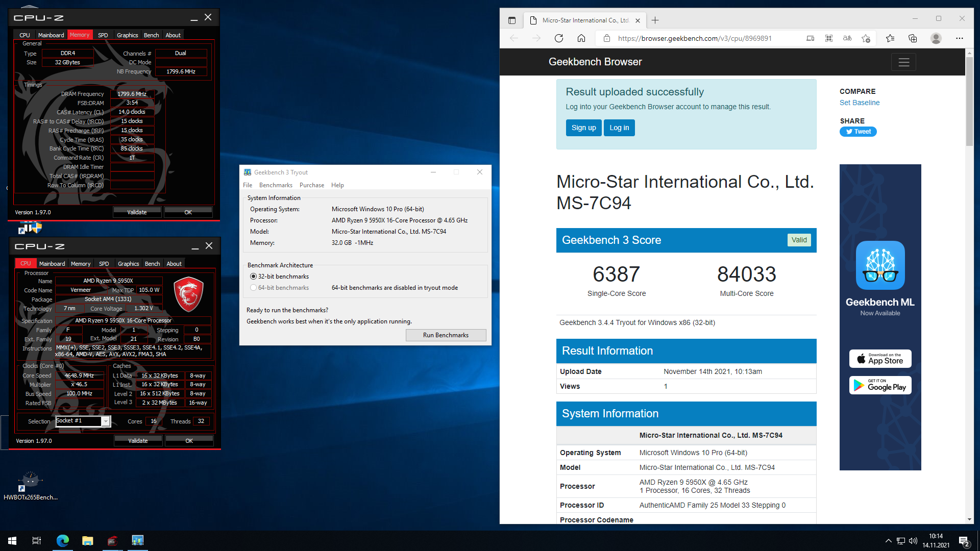The height and width of the screenshot is (551, 980).
Task: Open Task View on the taskbar
Action: [x=37, y=541]
